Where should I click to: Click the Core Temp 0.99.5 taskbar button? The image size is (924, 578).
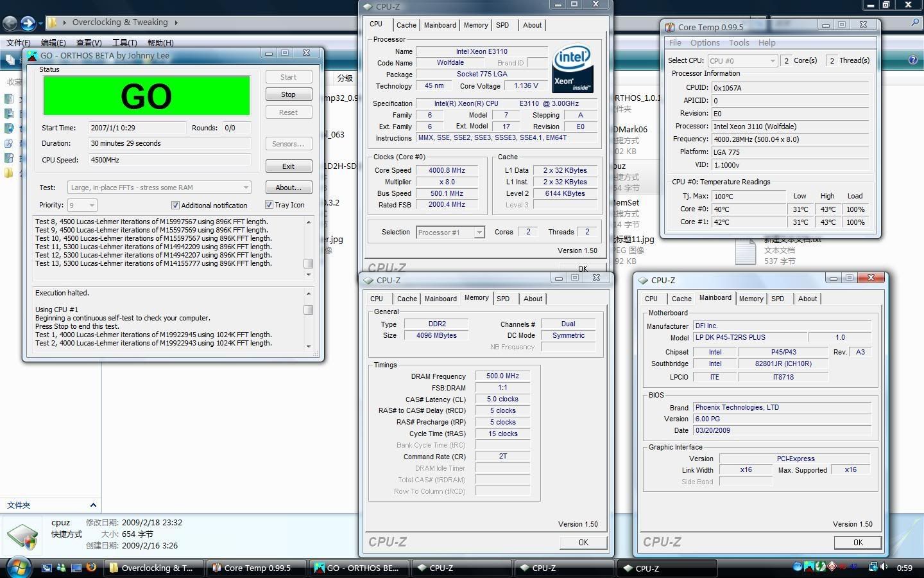257,568
